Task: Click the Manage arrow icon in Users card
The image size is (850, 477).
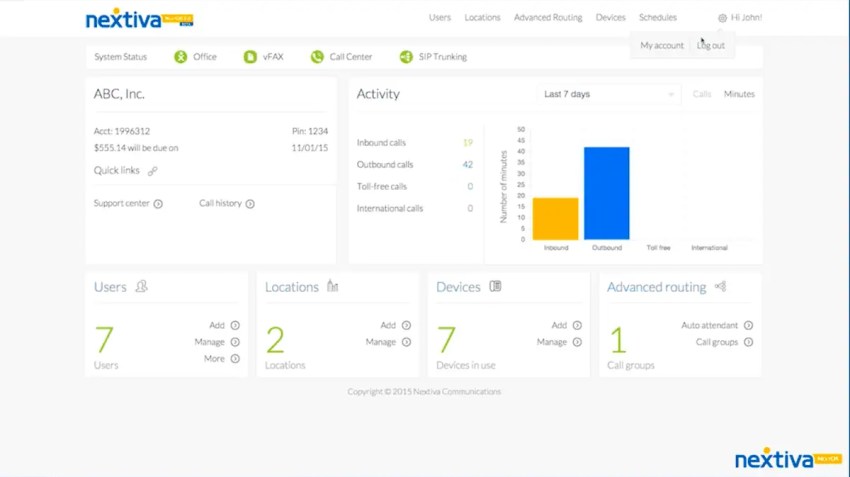Action: tap(235, 342)
